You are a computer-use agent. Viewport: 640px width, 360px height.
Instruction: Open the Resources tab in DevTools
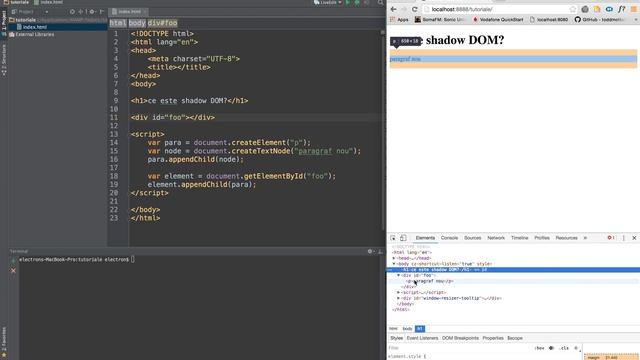pyautogui.click(x=567, y=238)
